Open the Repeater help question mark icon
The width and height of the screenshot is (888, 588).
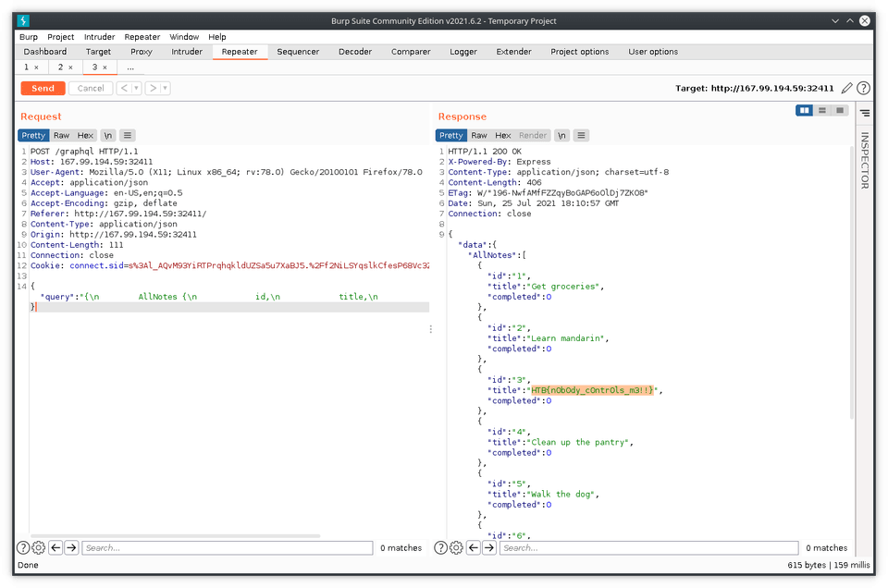[863, 88]
